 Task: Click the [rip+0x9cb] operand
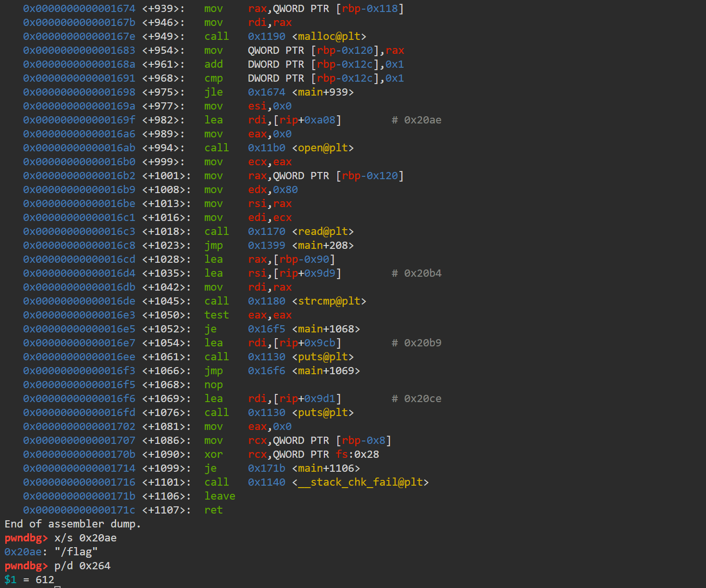tap(307, 343)
